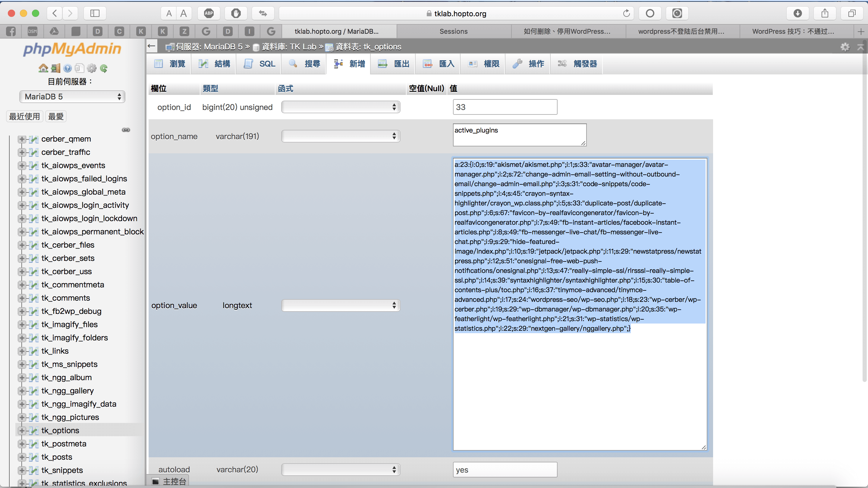Reload navigation panel with green refresh icon

104,68
